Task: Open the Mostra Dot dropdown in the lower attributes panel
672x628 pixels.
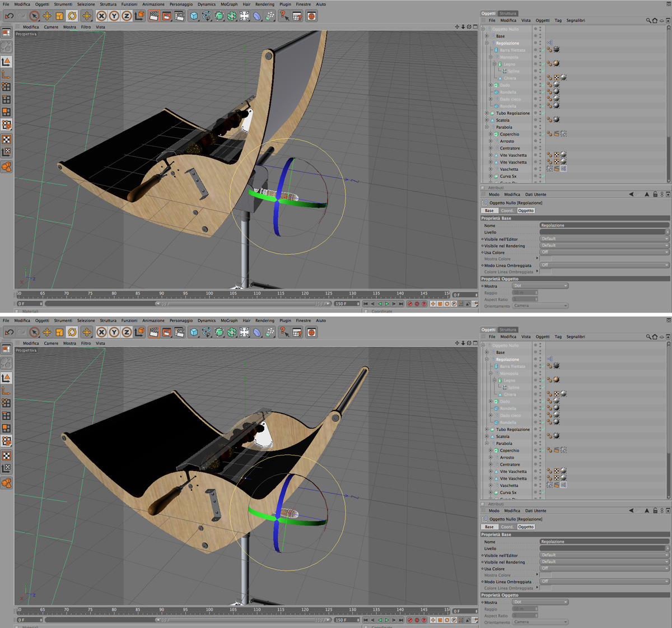Action: click(x=540, y=602)
